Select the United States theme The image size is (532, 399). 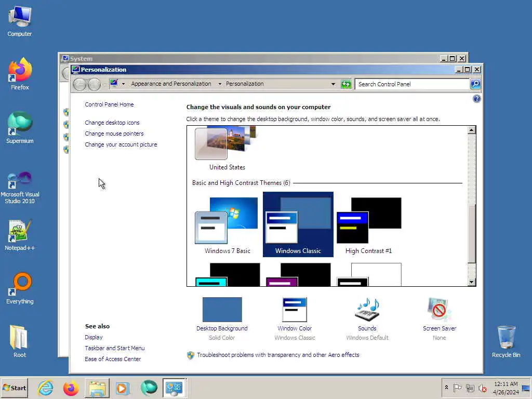click(227, 148)
